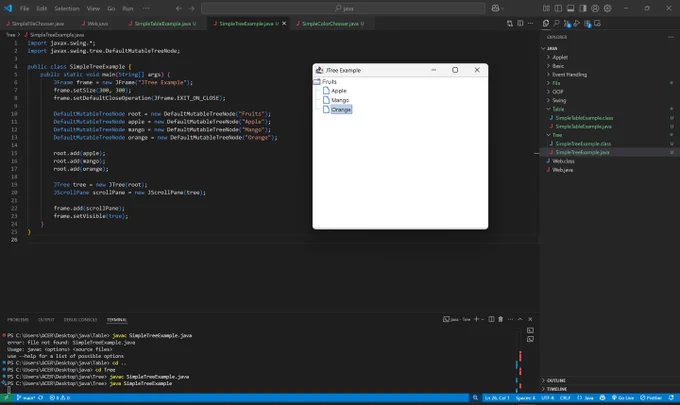Close the SimpleTreeExample.java tab

(x=284, y=23)
